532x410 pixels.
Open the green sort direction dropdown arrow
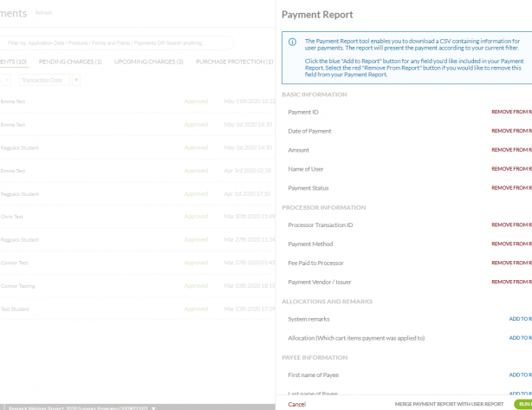[76, 80]
